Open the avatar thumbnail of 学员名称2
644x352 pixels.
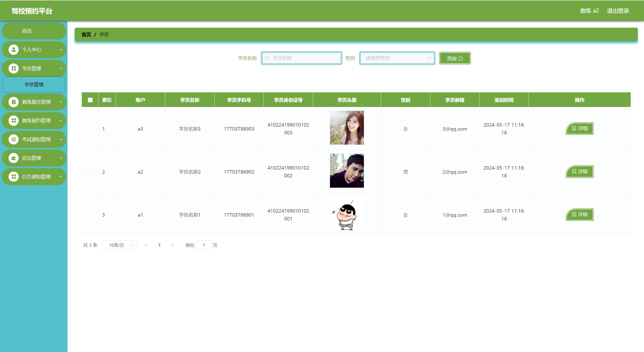click(x=347, y=171)
